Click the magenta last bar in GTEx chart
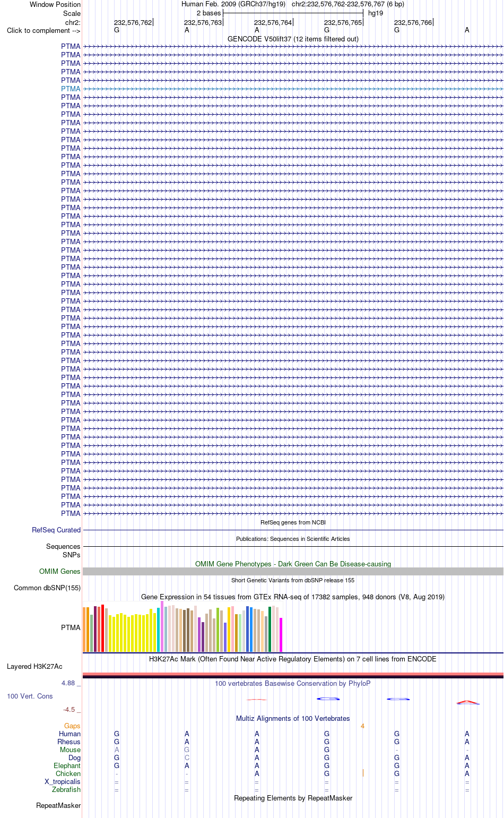 [281, 635]
